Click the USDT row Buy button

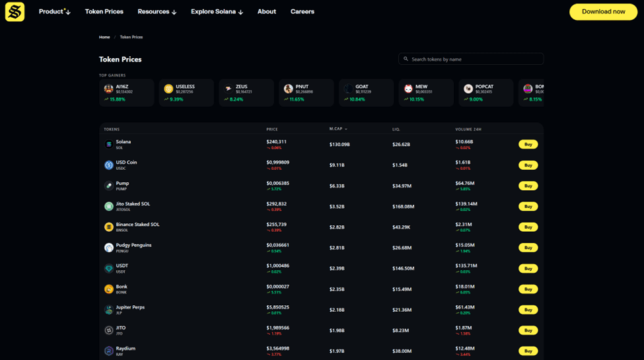coord(528,268)
